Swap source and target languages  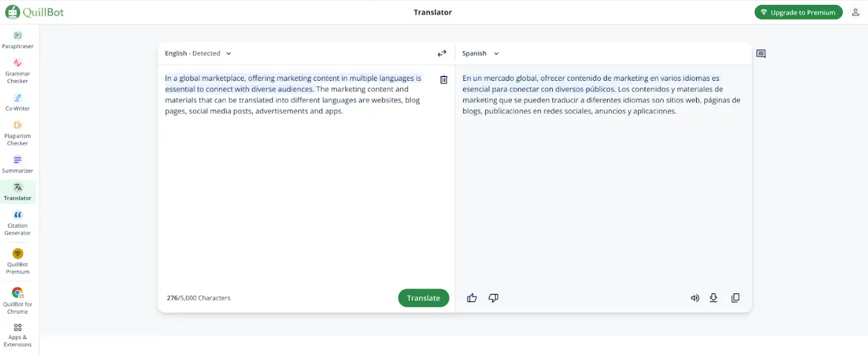(x=442, y=53)
